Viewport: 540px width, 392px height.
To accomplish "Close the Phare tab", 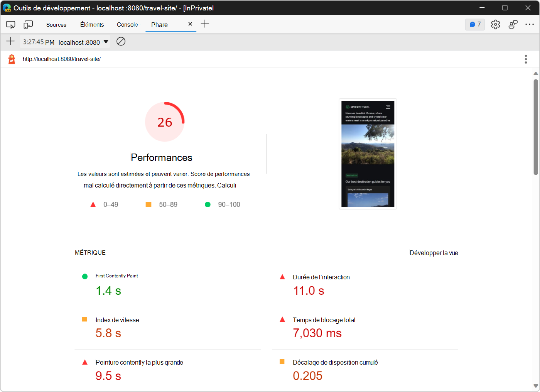I will pyautogui.click(x=190, y=24).
